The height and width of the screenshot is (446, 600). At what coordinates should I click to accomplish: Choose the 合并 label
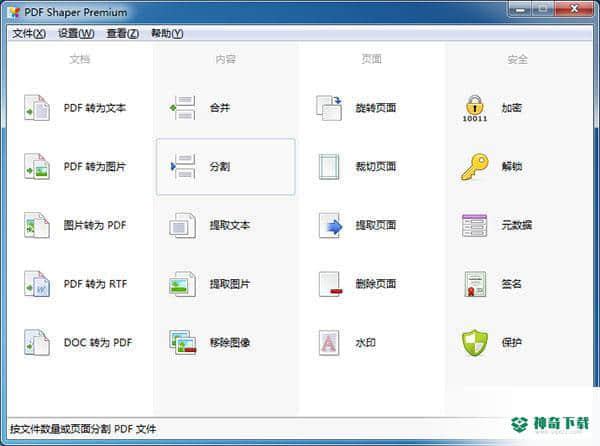220,108
